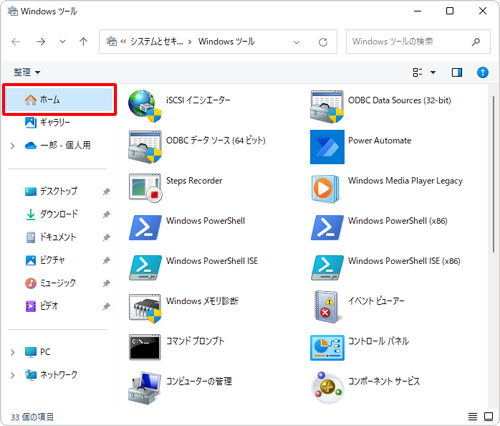The height and width of the screenshot is (426, 500).
Task: Click the vertical scrollbar thumb
Action: point(494,174)
